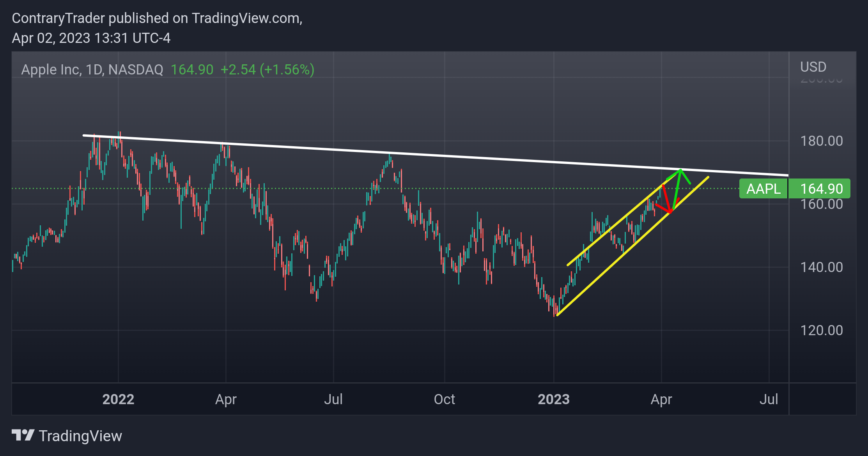
Task: Click the USD currency label
Action: pos(813,67)
